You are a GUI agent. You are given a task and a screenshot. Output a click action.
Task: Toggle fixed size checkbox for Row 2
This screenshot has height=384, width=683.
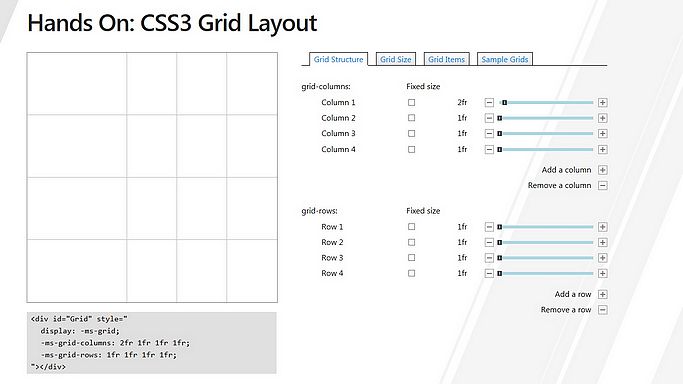(411, 243)
